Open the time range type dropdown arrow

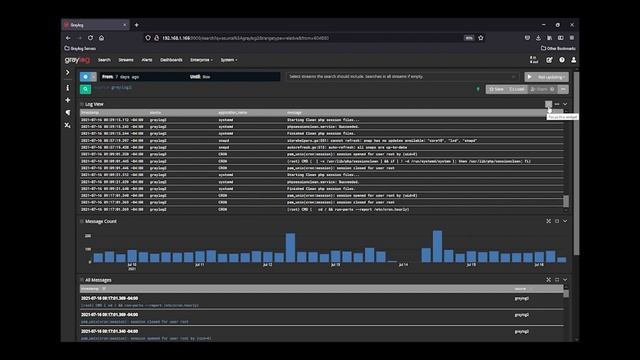94,77
